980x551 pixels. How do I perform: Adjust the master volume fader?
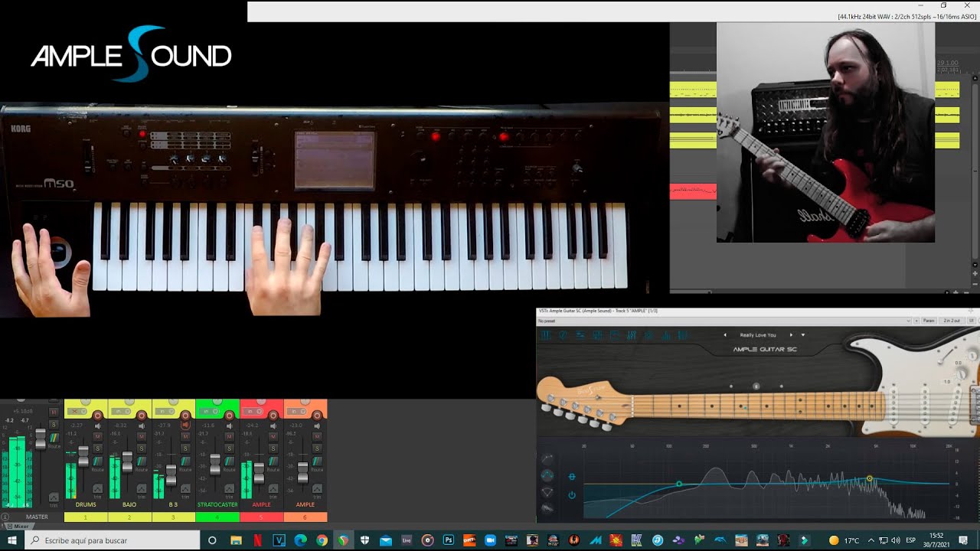(41, 439)
